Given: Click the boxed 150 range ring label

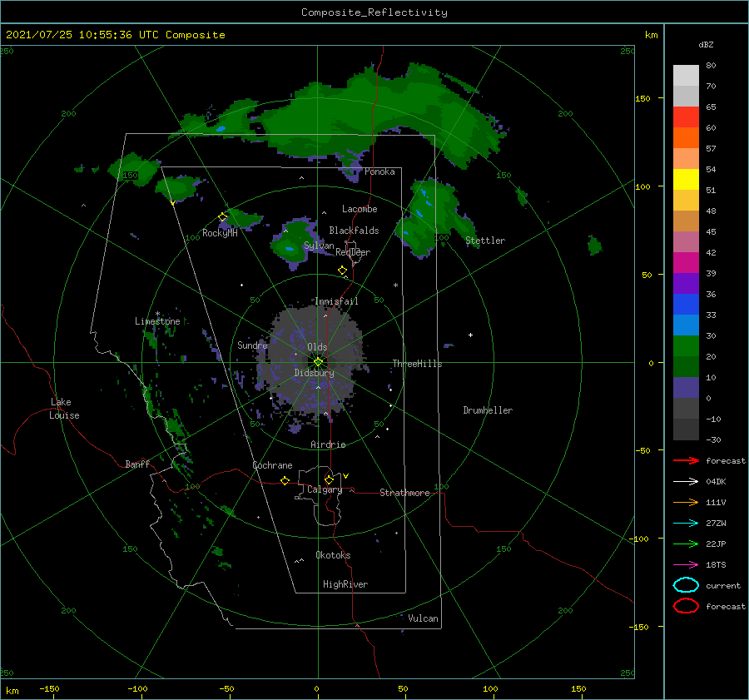Looking at the screenshot, I should click(130, 176).
